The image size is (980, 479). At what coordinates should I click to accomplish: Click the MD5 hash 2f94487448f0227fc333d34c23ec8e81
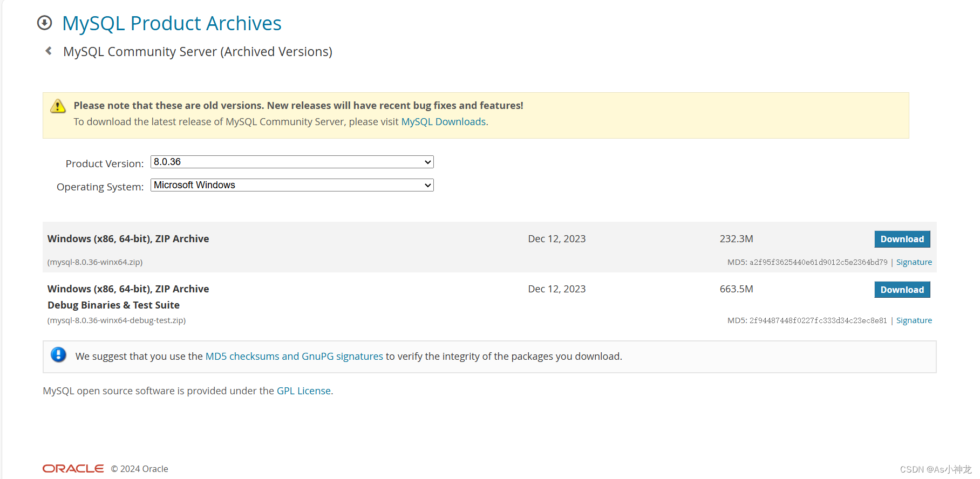click(x=818, y=320)
